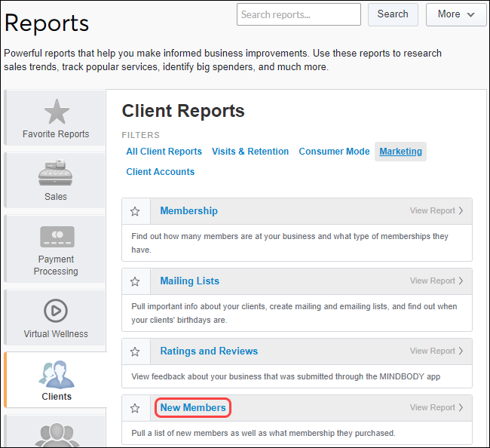Choose the Client Accounts filter

coord(161,172)
